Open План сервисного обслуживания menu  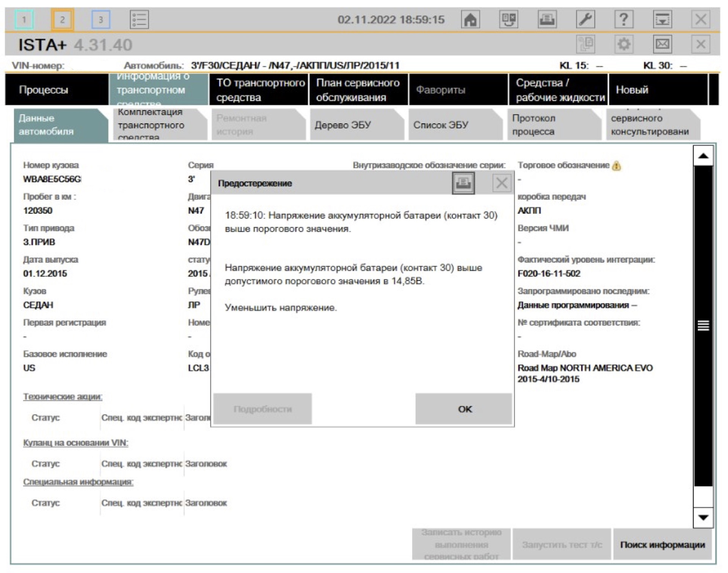coord(359,90)
